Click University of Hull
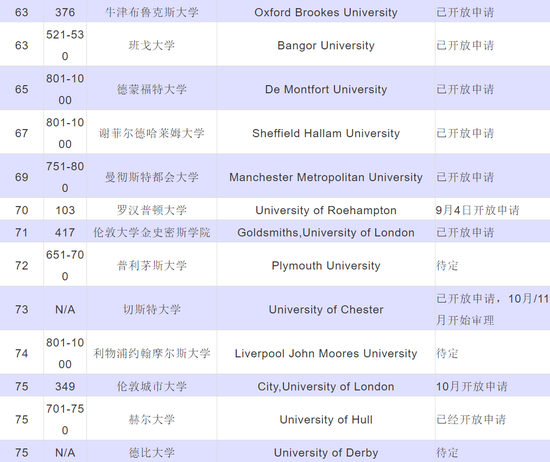 326,420
